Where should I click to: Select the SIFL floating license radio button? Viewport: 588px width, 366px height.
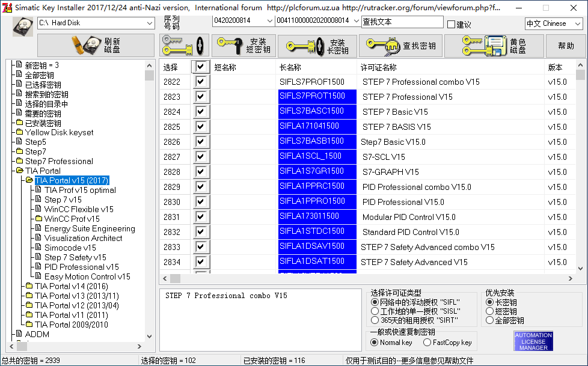(x=374, y=302)
